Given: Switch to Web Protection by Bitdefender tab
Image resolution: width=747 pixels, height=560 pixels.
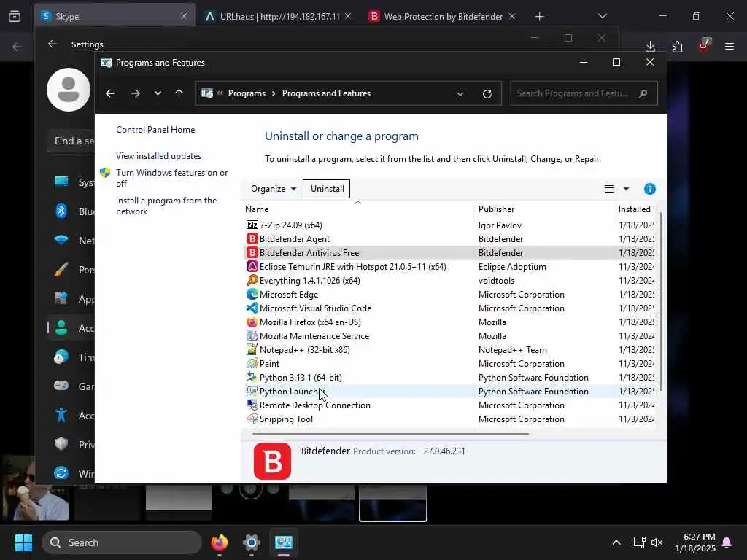Looking at the screenshot, I should point(443,17).
